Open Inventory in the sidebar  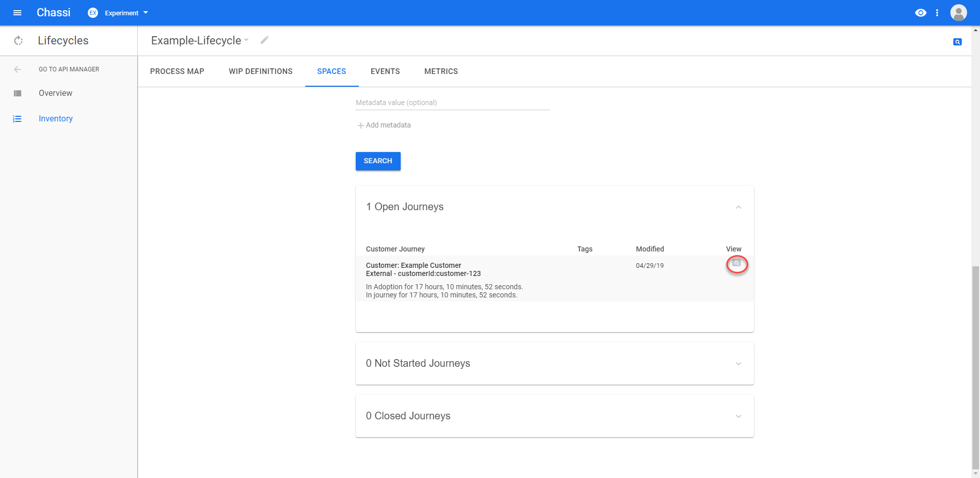click(x=56, y=118)
